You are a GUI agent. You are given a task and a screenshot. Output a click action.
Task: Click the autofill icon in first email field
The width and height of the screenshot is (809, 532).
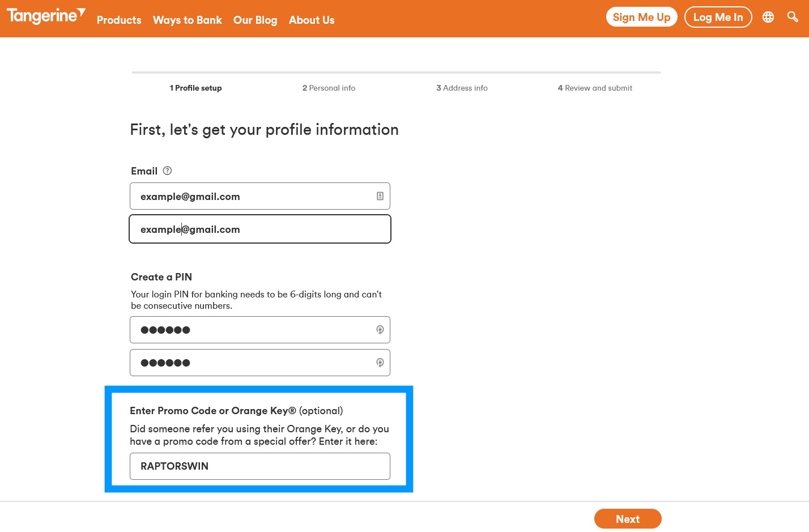pos(380,196)
